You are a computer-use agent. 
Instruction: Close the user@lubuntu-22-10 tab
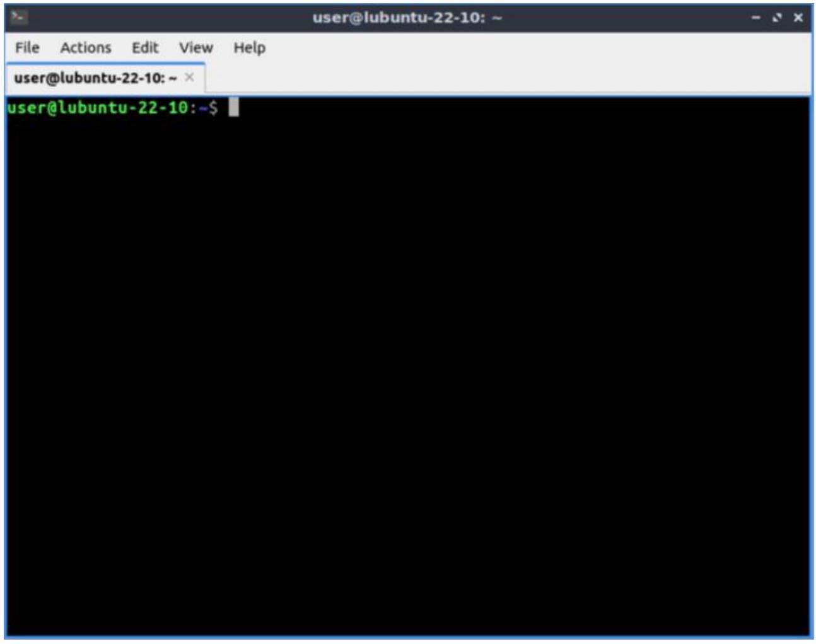point(189,78)
